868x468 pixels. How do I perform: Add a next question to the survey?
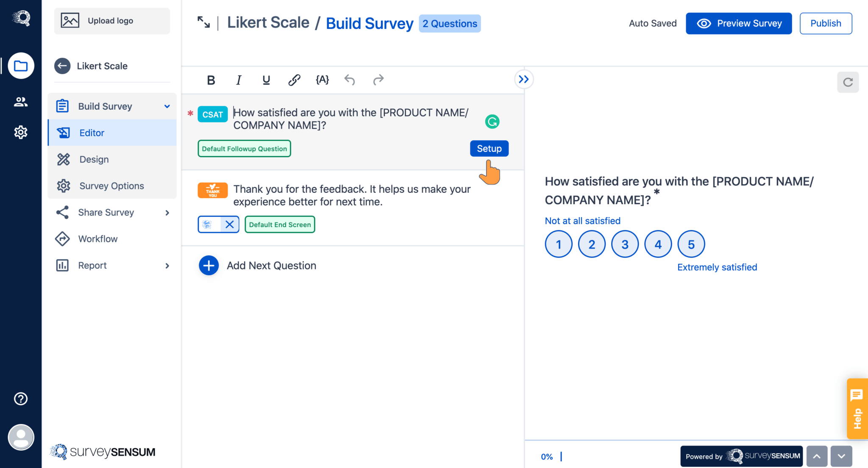click(x=209, y=265)
